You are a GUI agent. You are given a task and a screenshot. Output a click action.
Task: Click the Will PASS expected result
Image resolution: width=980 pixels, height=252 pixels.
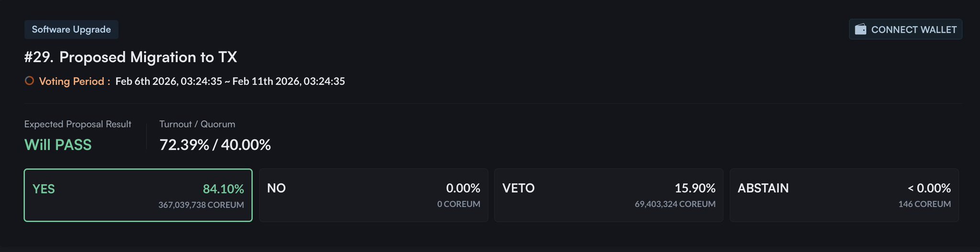point(58,145)
